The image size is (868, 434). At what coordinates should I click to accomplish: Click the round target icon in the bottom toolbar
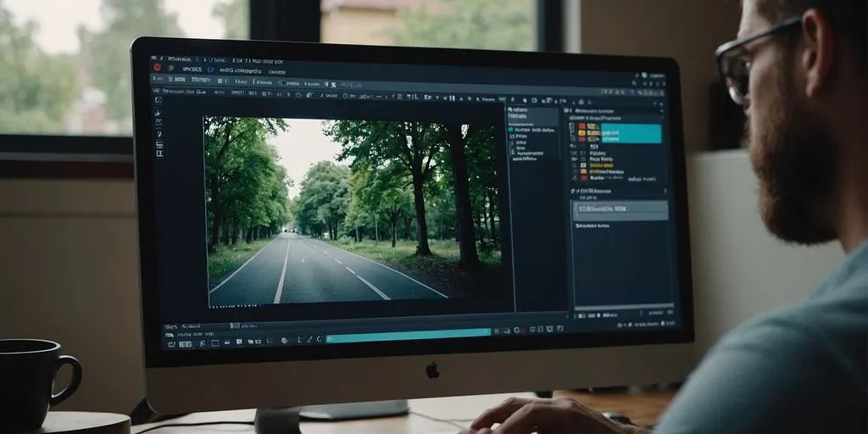(284, 341)
